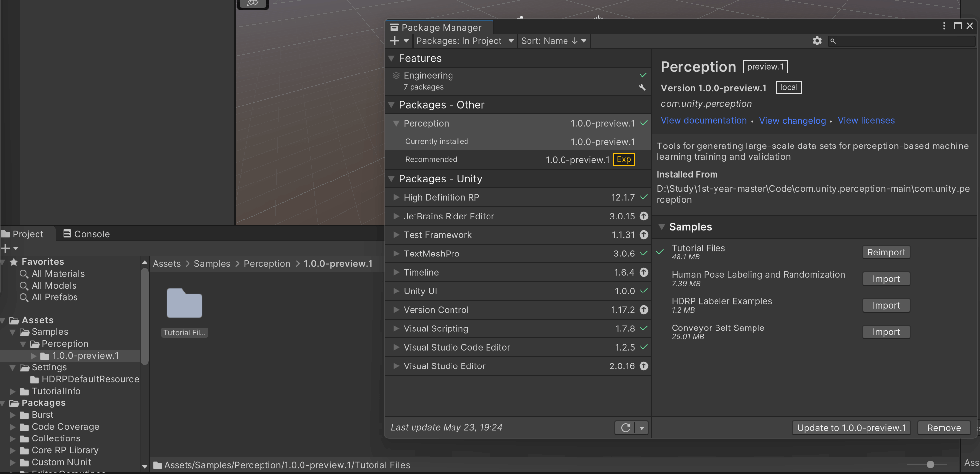
Task: Expand the Visual Scripting package row
Action: (396, 328)
